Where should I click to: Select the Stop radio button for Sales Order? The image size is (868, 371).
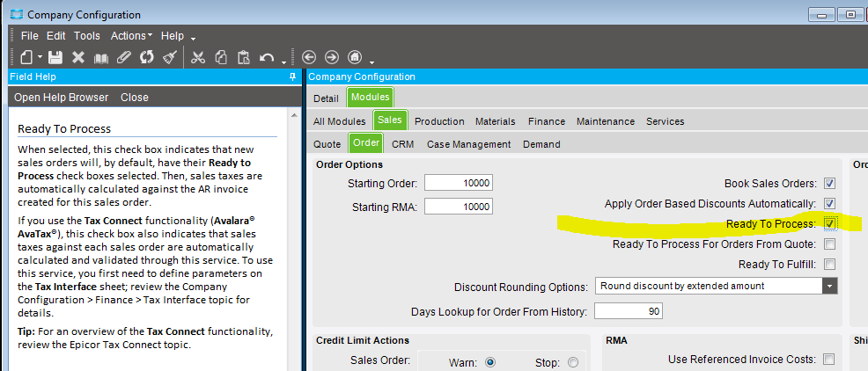(572, 363)
